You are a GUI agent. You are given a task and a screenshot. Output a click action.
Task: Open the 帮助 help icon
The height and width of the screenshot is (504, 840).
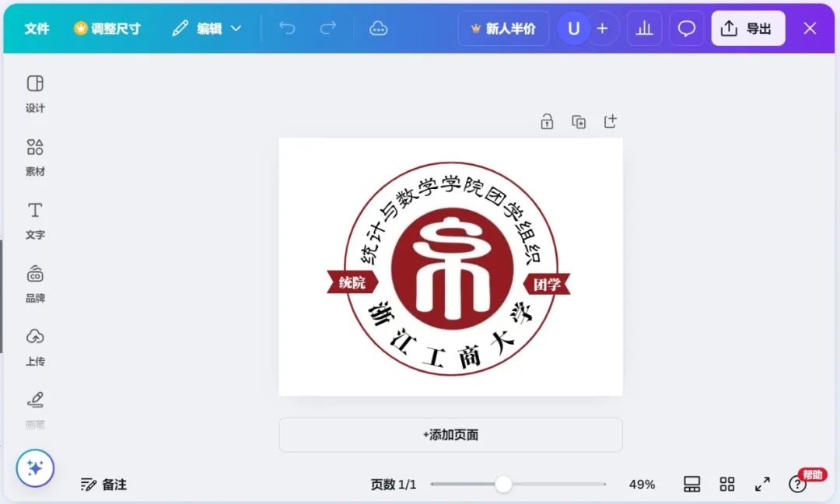pyautogui.click(x=797, y=484)
